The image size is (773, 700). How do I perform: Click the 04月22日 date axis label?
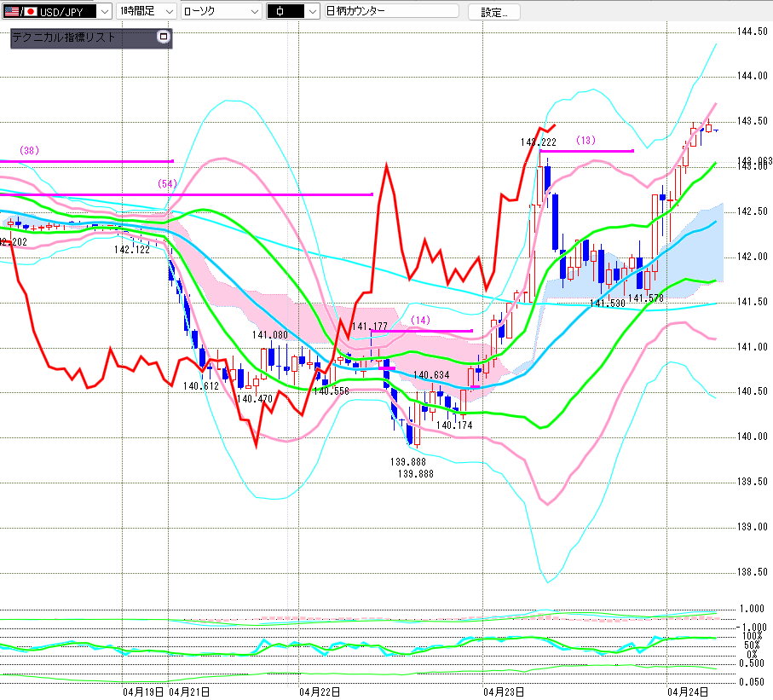coord(320,692)
